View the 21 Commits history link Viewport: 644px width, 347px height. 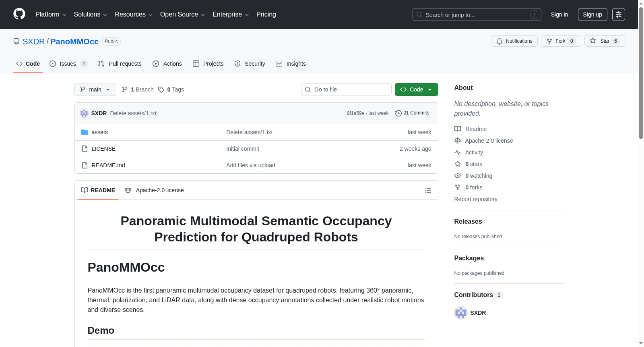click(x=413, y=113)
